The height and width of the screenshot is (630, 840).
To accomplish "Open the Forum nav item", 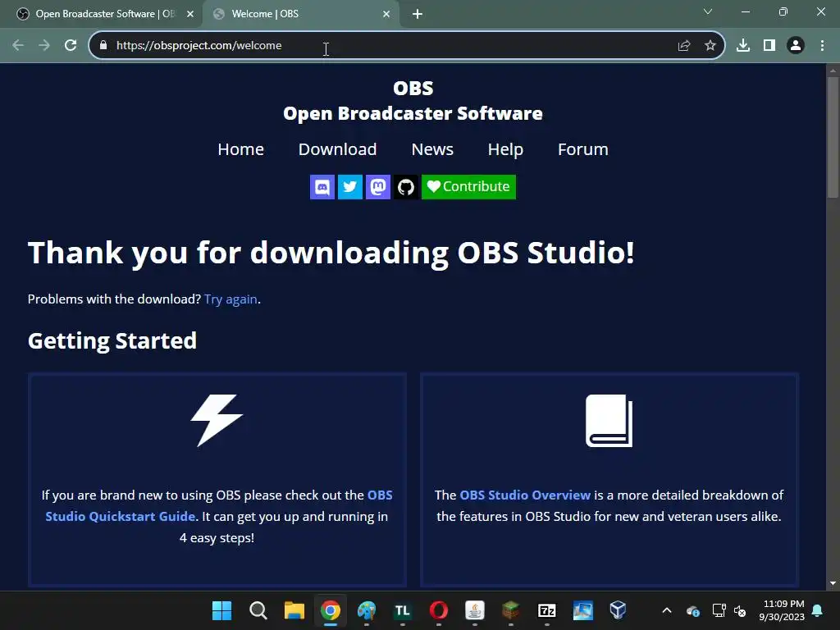I will (x=583, y=149).
